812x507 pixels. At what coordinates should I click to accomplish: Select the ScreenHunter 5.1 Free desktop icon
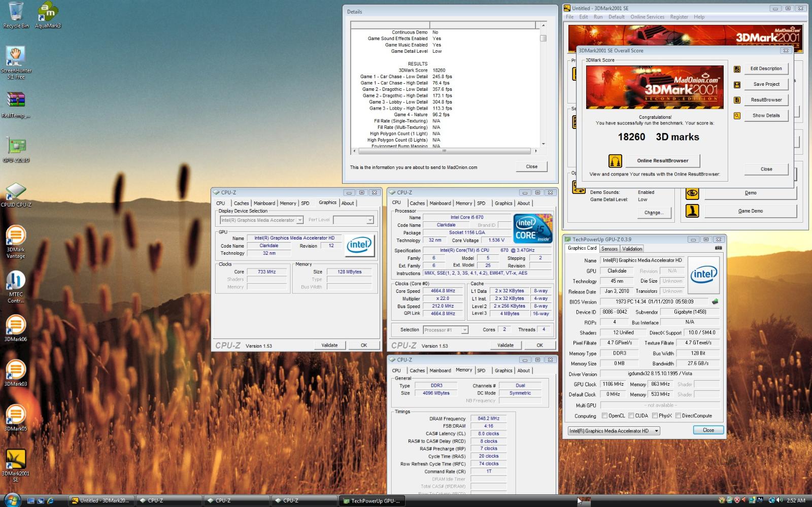click(16, 63)
